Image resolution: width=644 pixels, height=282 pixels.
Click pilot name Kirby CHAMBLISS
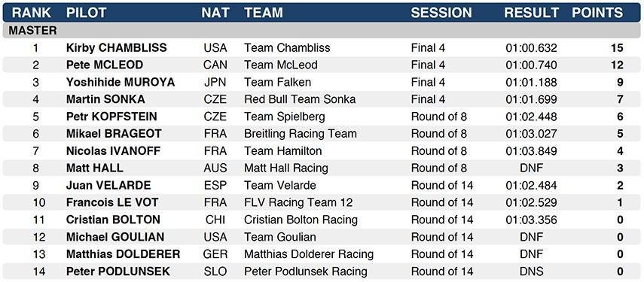[116, 48]
